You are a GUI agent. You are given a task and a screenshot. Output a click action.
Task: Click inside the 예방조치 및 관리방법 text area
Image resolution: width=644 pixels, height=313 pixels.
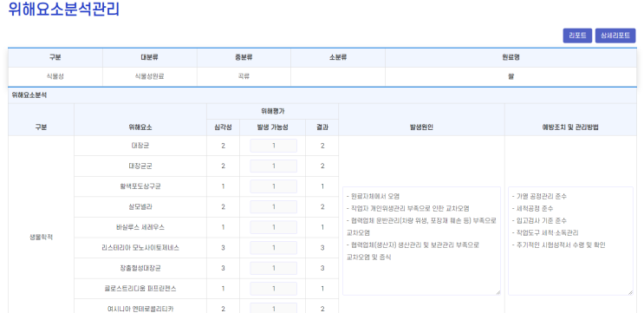[x=570, y=241]
